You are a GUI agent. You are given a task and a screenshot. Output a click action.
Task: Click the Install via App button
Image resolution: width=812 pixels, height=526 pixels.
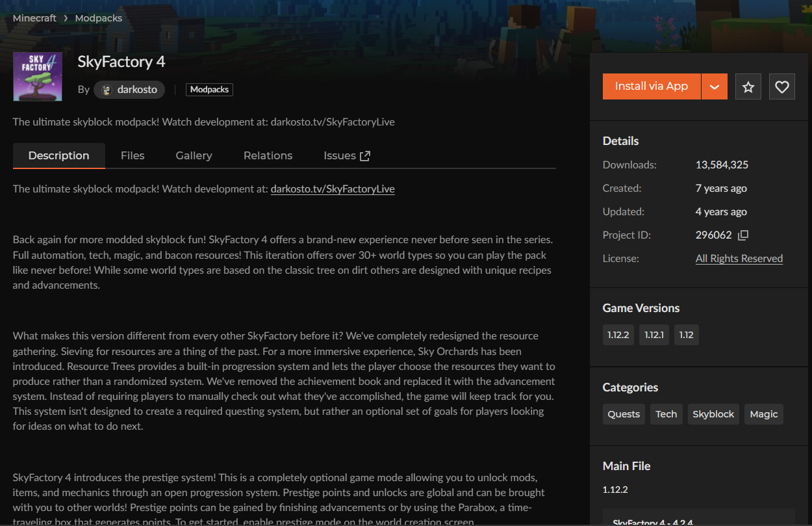[652, 86]
